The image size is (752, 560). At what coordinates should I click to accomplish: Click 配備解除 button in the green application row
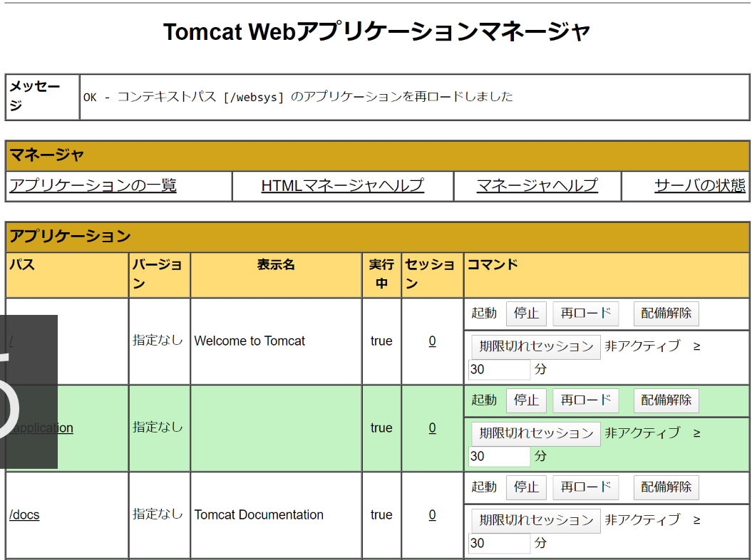pos(666,400)
